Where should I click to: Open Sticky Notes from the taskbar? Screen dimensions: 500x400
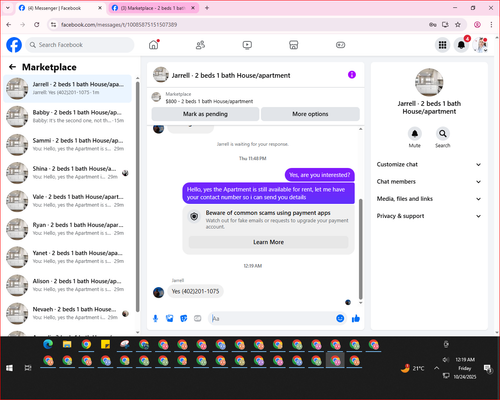(x=105, y=344)
